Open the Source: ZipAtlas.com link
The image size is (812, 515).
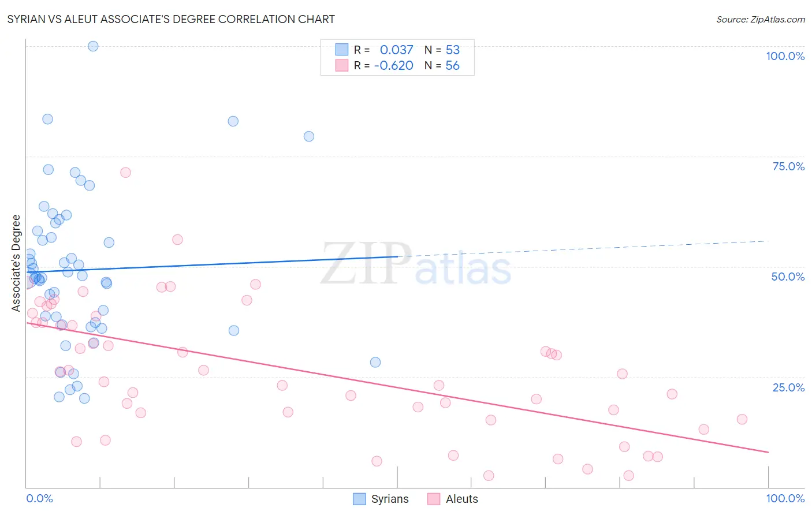pyautogui.click(x=761, y=20)
